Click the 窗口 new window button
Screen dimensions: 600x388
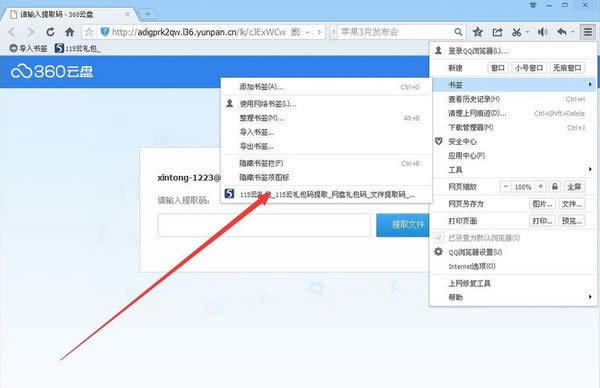pos(497,68)
